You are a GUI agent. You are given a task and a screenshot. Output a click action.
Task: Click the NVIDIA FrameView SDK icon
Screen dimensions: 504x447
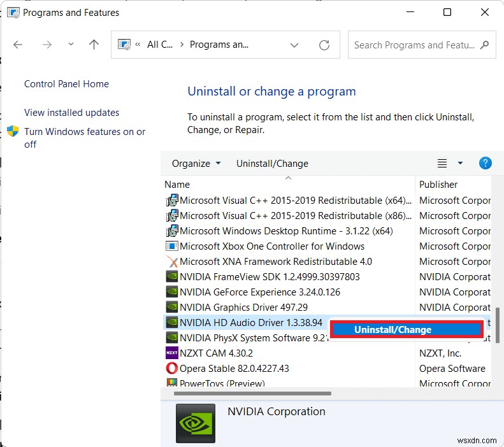171,276
